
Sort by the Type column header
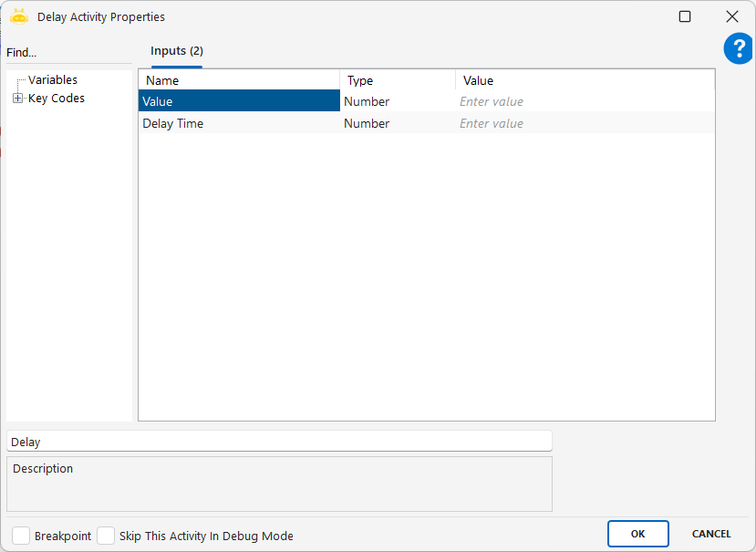coord(398,80)
